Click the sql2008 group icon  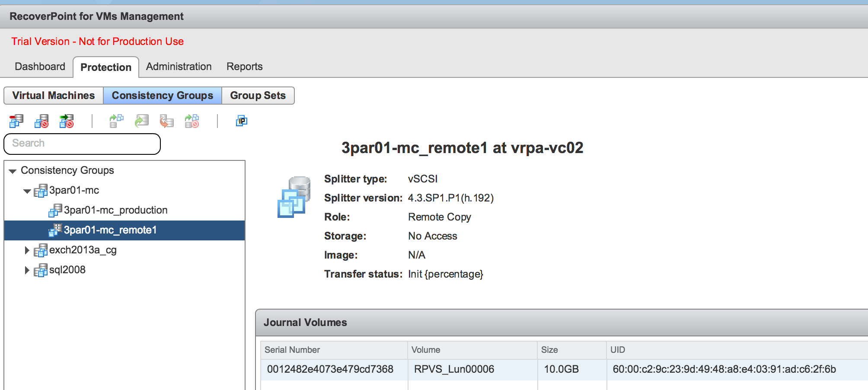coord(41,270)
